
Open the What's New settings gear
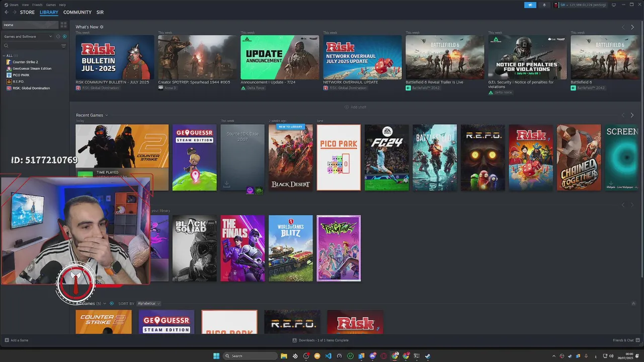click(102, 27)
